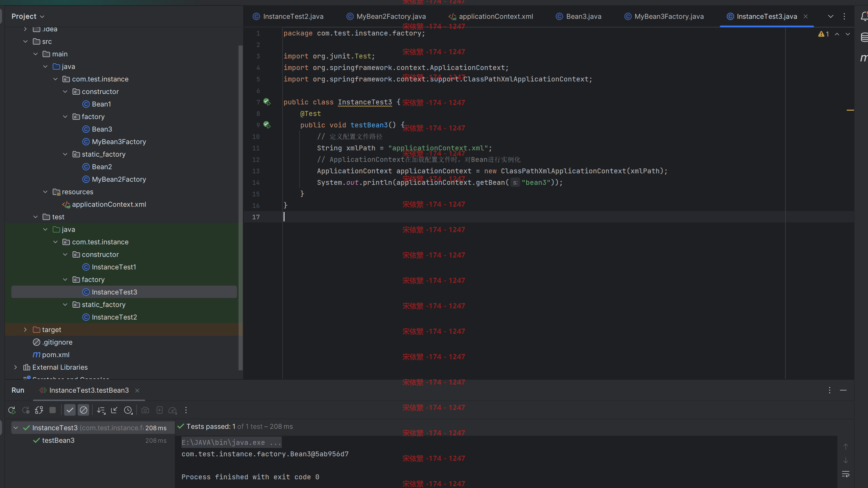The width and height of the screenshot is (868, 488).
Task: Click line number 13 in gutter
Action: (x=256, y=171)
